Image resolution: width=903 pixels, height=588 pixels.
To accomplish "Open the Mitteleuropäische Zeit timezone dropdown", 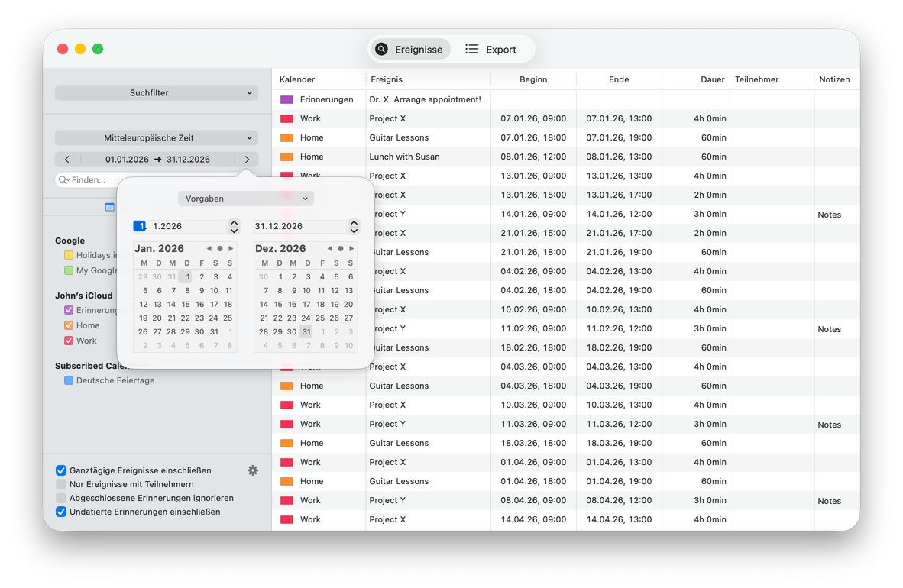I will tap(156, 137).
